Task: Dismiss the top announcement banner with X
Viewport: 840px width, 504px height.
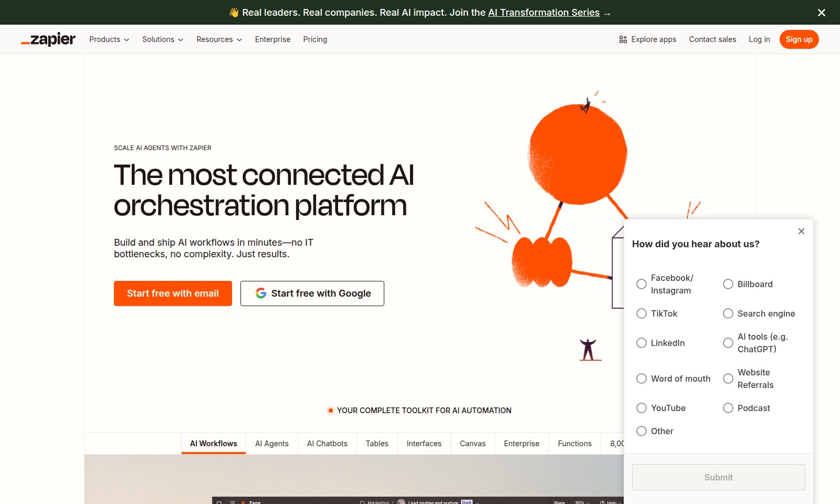Action: pos(822,13)
